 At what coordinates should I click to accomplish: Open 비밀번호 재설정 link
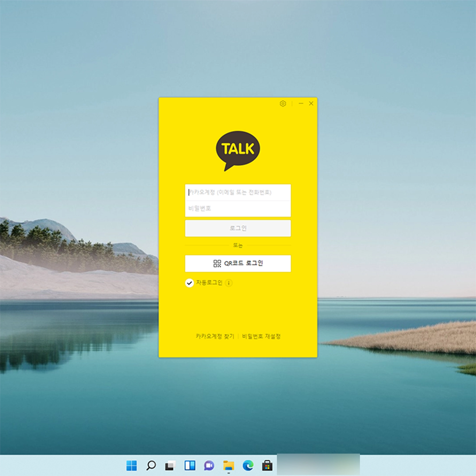(x=261, y=336)
